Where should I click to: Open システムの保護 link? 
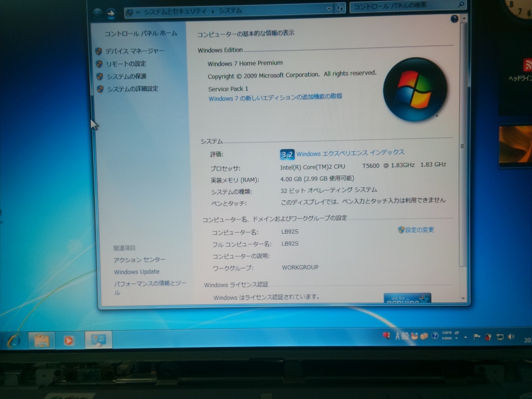pos(126,76)
